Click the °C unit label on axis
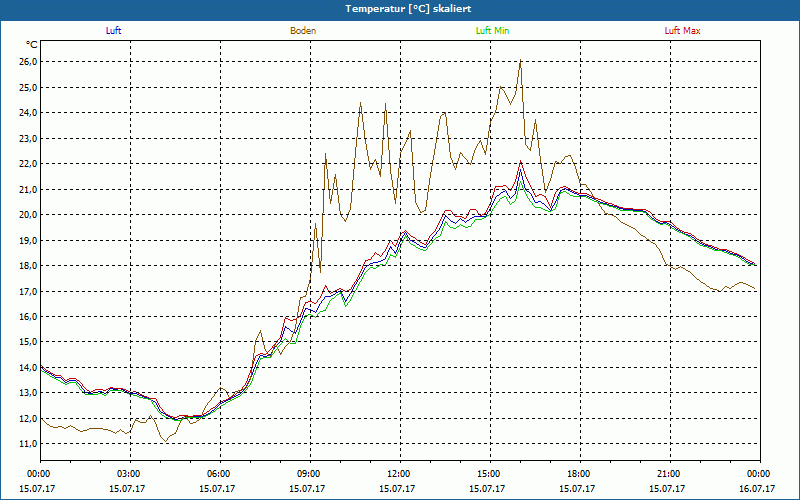800x500 pixels. [x=32, y=45]
